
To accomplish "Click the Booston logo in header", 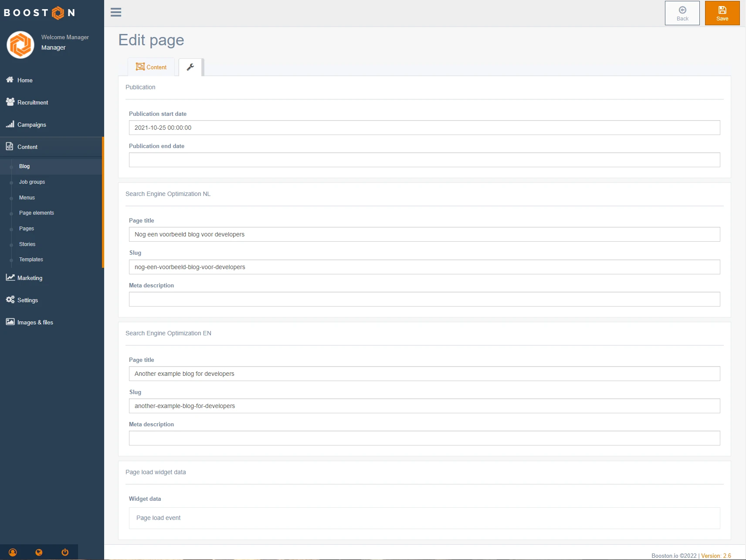I will [x=39, y=13].
